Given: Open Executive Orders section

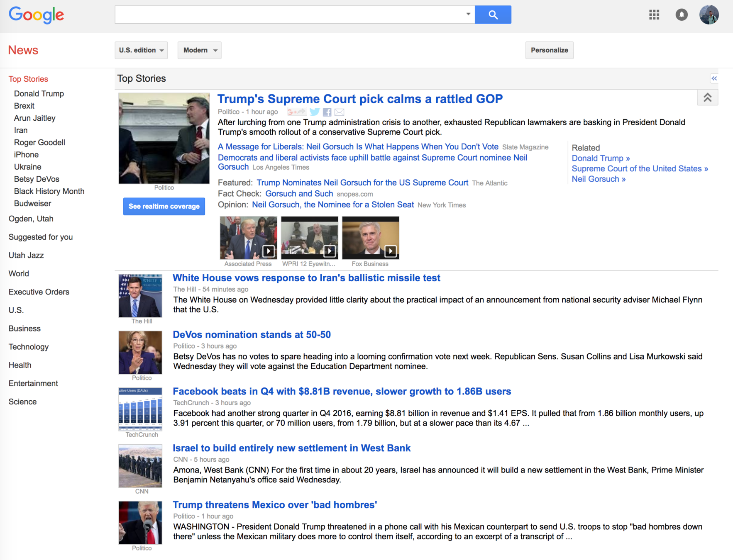Looking at the screenshot, I should [x=39, y=292].
